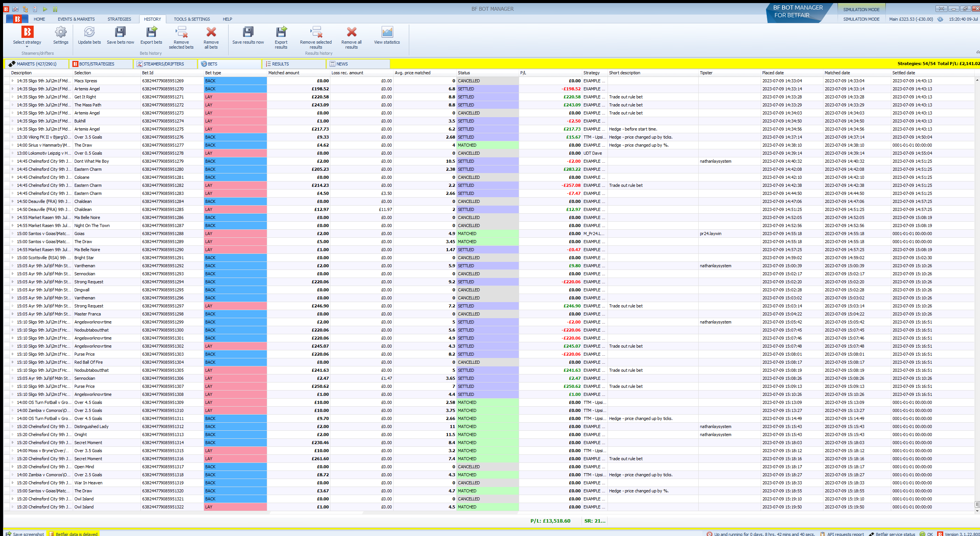This screenshot has height=536, width=980.
Task: Select bet ID 638244779085951297 cell
Action: point(172,306)
